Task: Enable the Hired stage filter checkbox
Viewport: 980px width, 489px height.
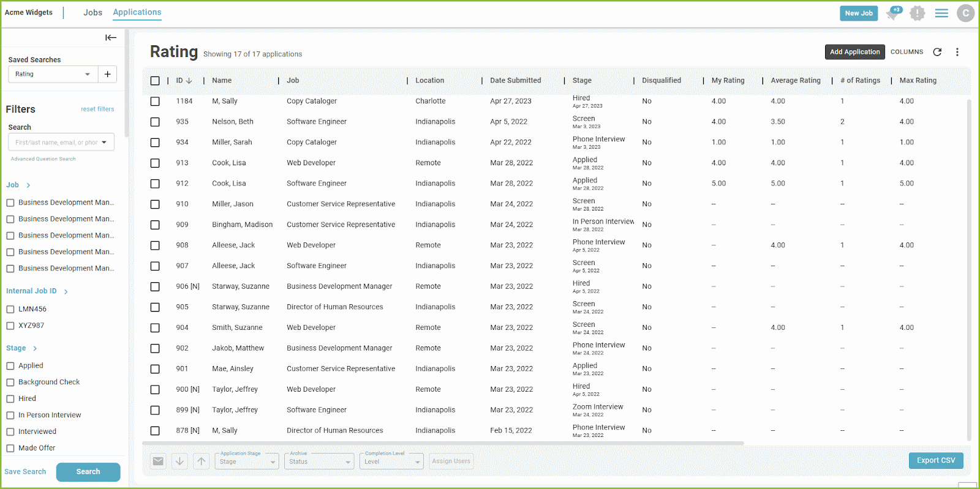Action: coord(10,398)
